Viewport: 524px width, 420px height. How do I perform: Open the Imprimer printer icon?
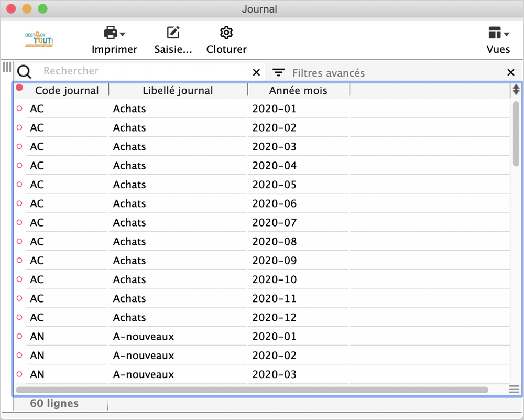pos(111,33)
